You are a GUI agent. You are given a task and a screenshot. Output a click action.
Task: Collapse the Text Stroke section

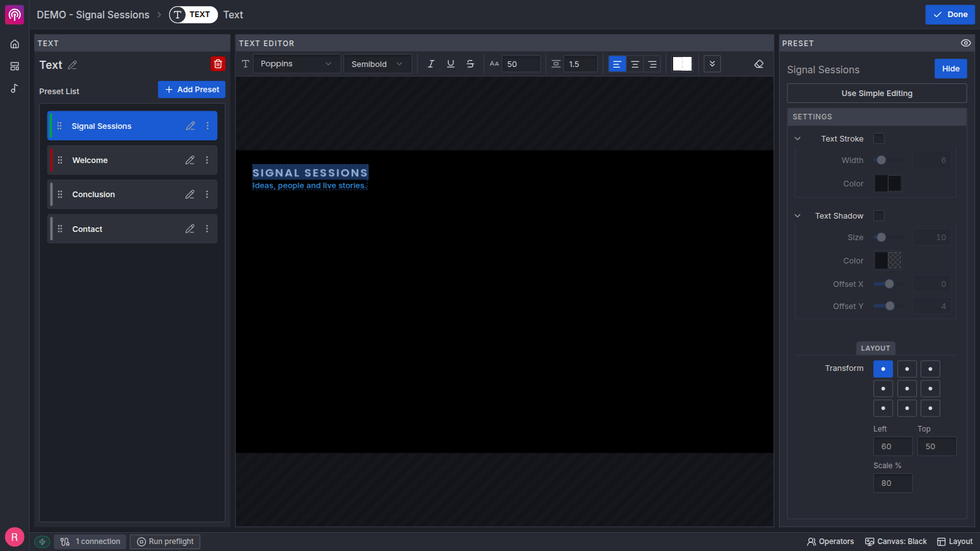click(798, 138)
